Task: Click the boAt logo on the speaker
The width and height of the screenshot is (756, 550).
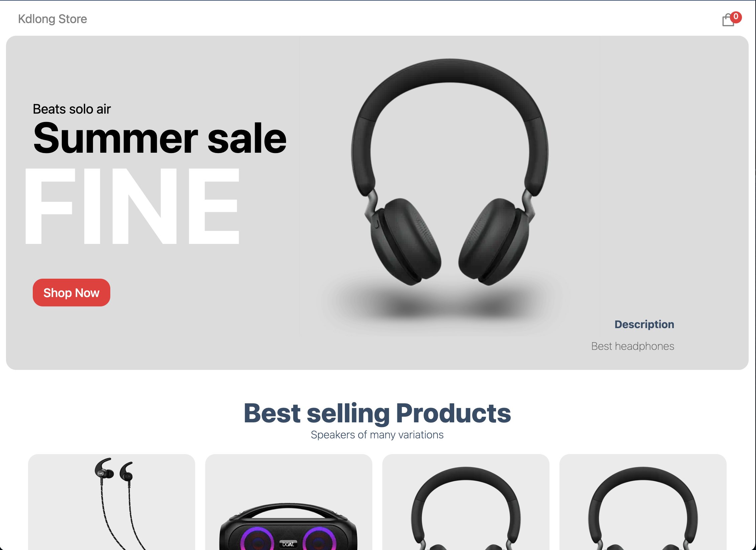Action: click(288, 544)
